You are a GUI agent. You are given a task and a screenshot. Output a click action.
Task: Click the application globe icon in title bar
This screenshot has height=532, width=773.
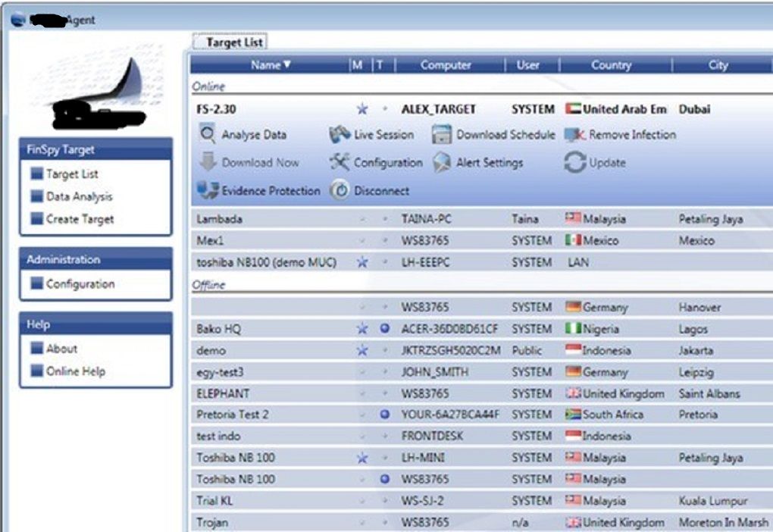(x=18, y=19)
